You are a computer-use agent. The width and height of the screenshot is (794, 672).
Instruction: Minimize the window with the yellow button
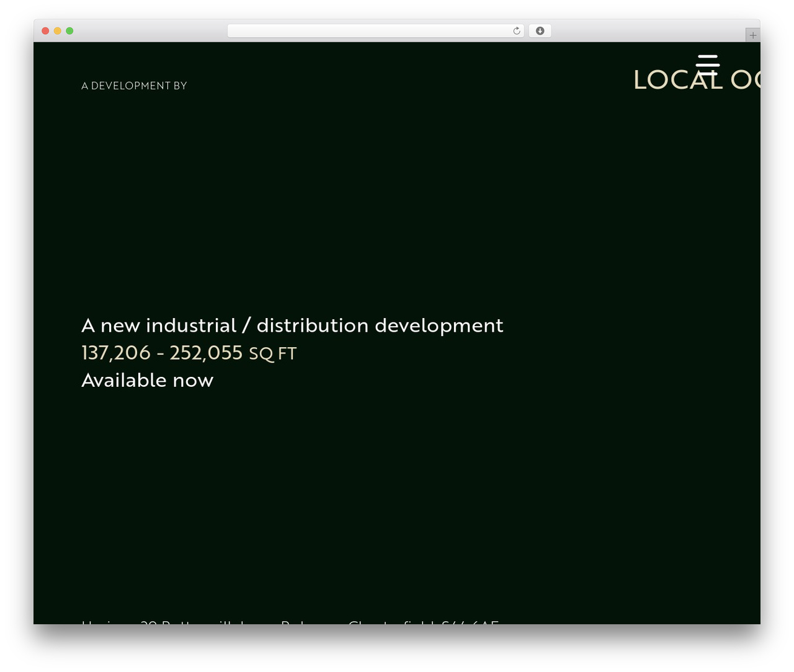click(58, 31)
